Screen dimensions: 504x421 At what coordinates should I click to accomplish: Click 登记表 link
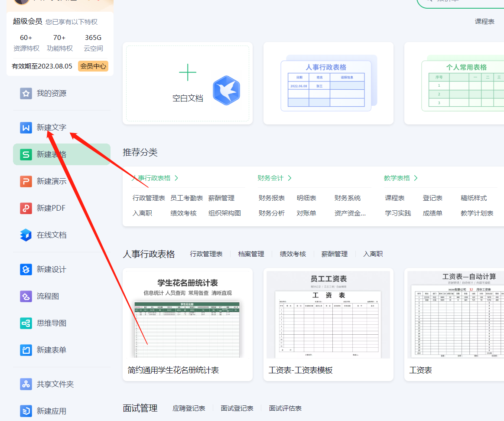point(432,198)
